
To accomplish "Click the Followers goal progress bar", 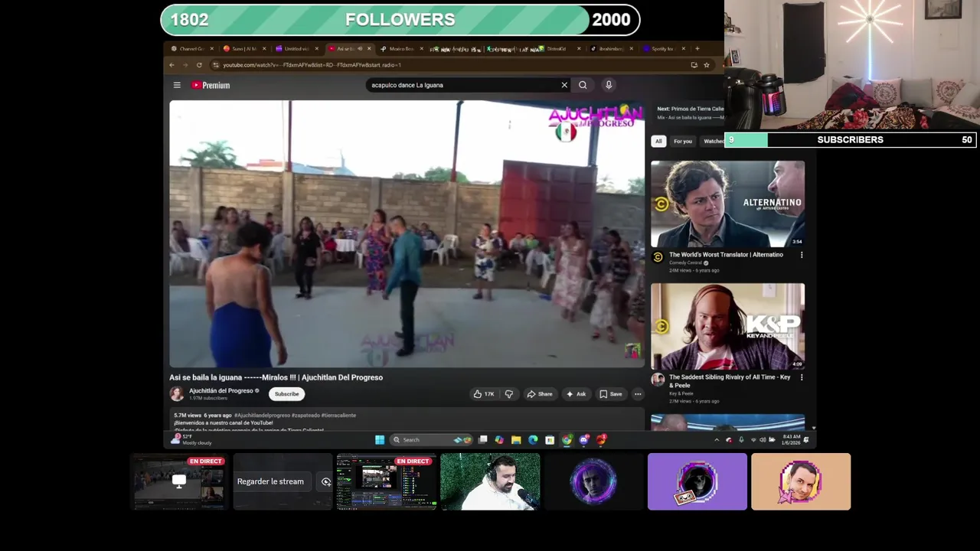I will 400,20.
